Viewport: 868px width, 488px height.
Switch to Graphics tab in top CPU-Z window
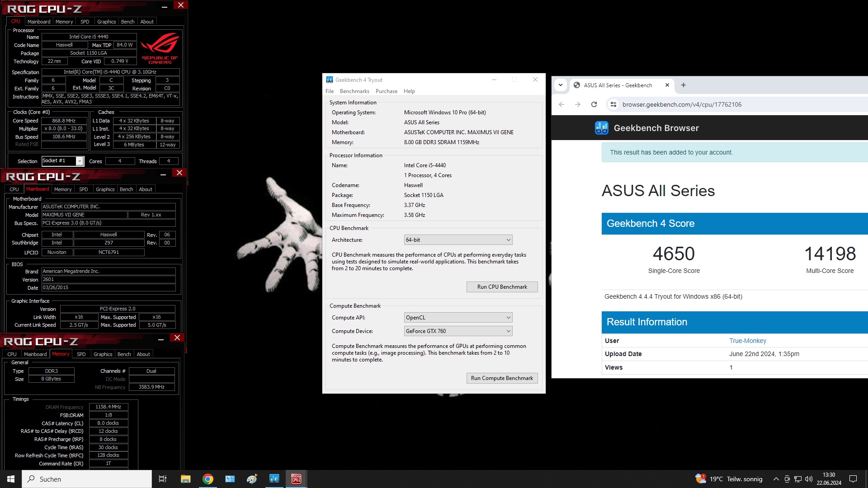(x=107, y=22)
